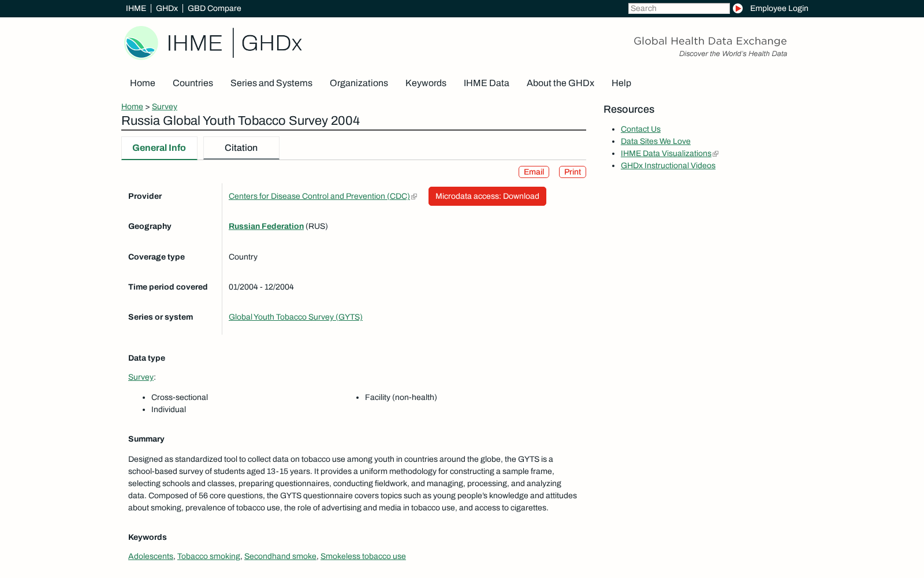924x578 pixels.
Task: Select the General Info tab
Action: point(159,148)
